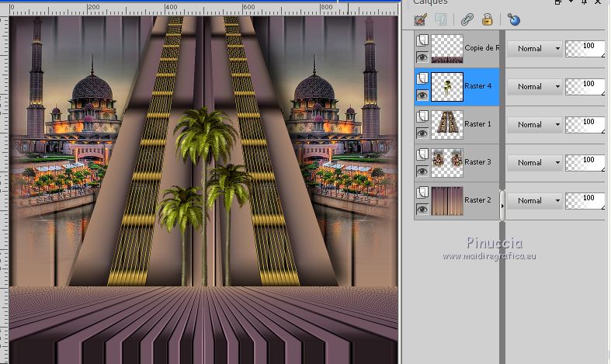611x364 pixels.
Task: Change blend mode of Raster 1
Action: (x=535, y=125)
